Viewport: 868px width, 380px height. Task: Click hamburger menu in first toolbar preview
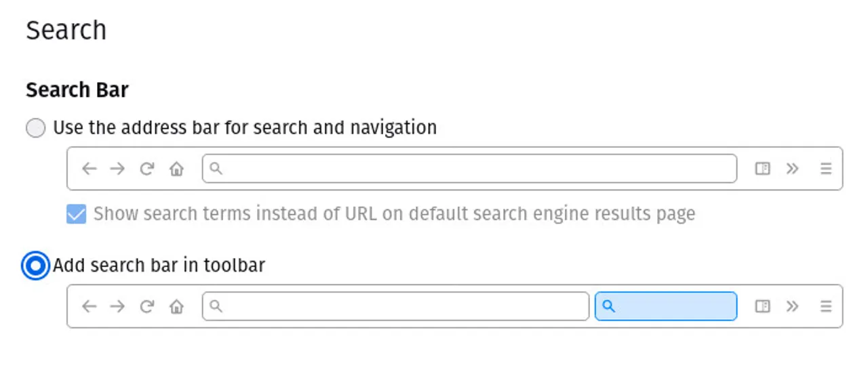click(825, 169)
